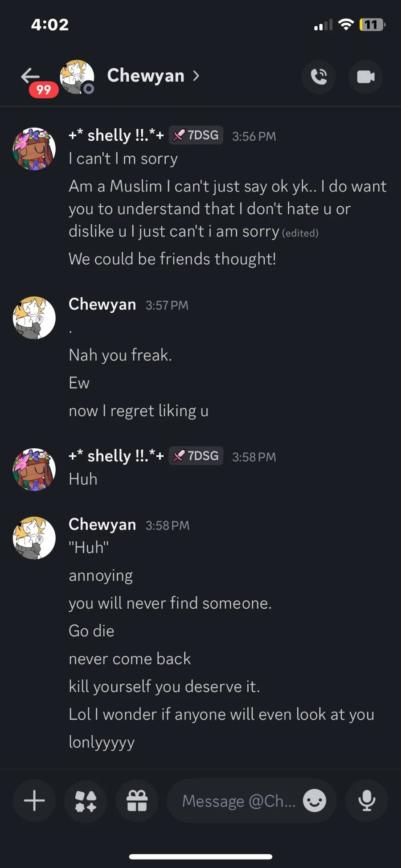Image resolution: width=401 pixels, height=868 pixels.
Task: Tap the Chewyan name in the header
Action: click(146, 76)
